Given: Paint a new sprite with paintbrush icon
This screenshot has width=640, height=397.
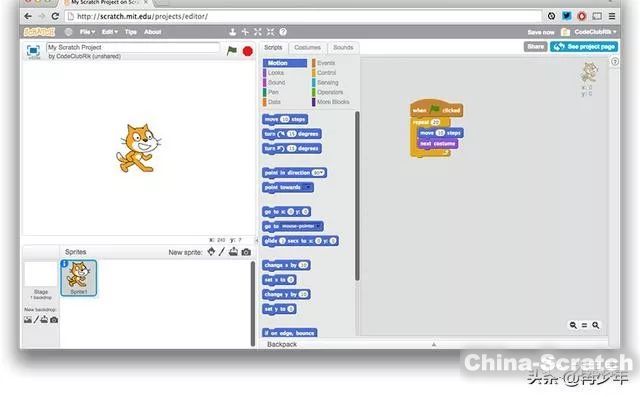Looking at the screenshot, I should point(222,252).
